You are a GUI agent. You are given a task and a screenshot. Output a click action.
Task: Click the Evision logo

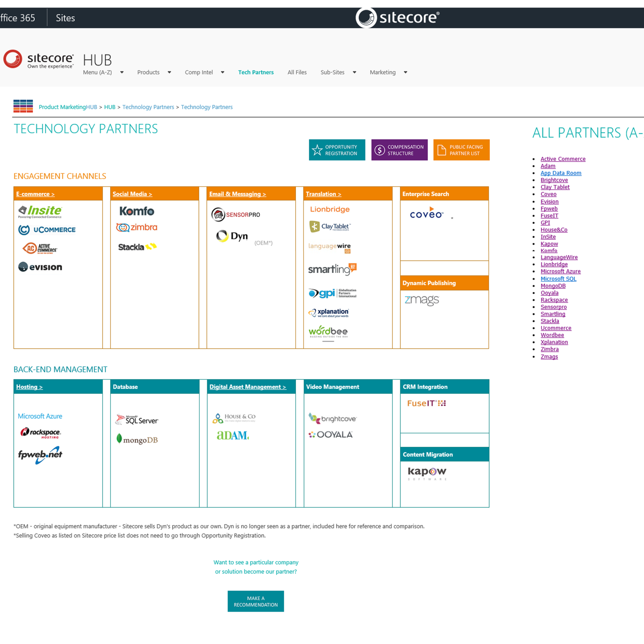click(40, 267)
